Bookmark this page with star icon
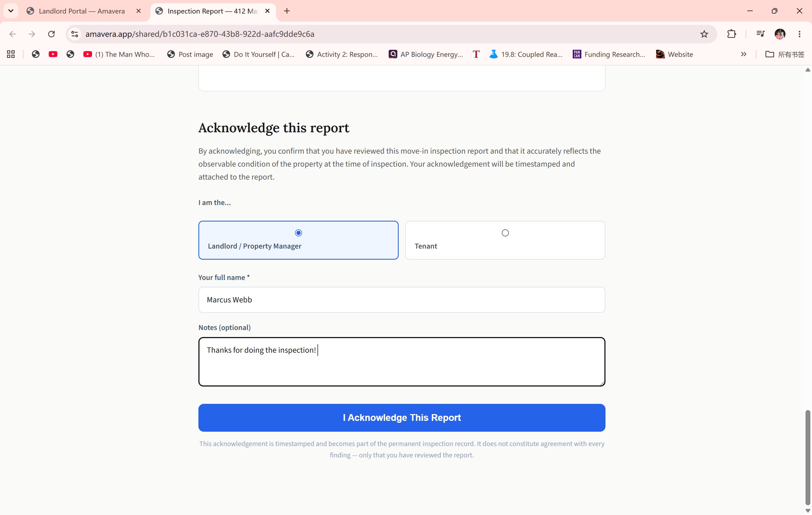Screen dimensions: 812x515 pos(704,34)
